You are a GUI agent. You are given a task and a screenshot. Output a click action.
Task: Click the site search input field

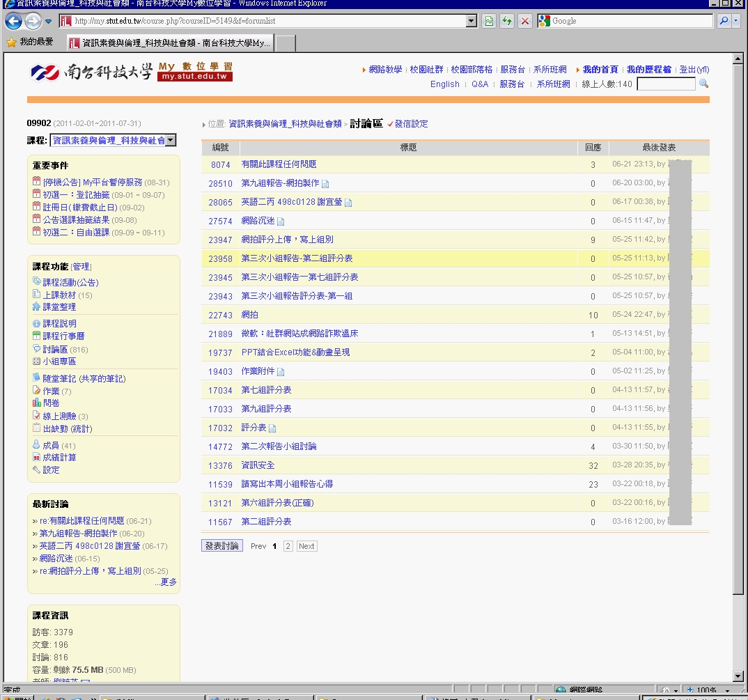665,84
